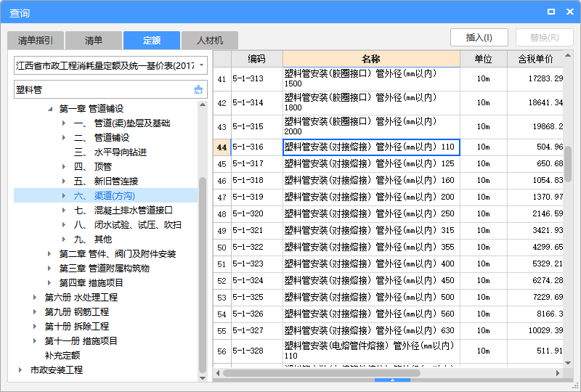Select row 48 code 5-1-320
581x392 pixels.
pos(257,213)
